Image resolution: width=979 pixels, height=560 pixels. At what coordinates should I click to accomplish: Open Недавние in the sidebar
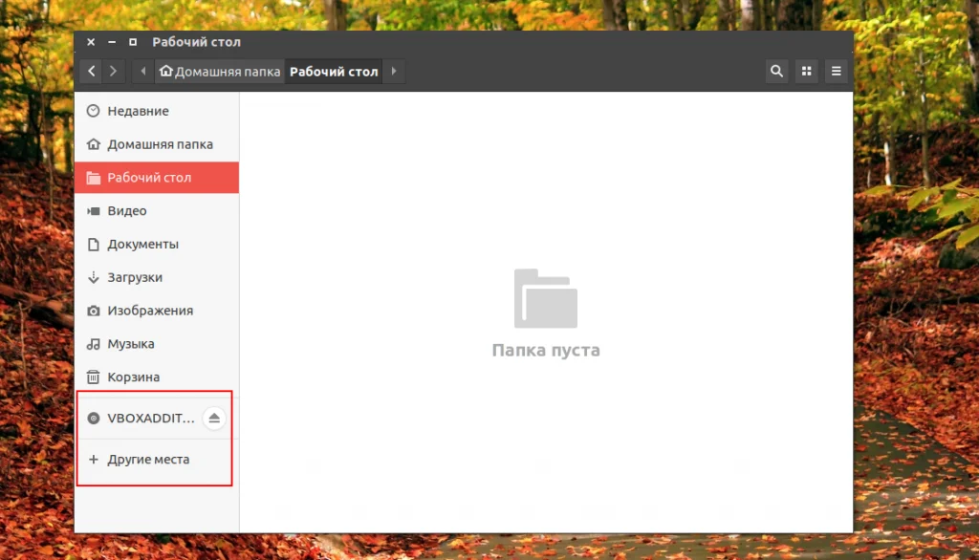tap(157, 111)
